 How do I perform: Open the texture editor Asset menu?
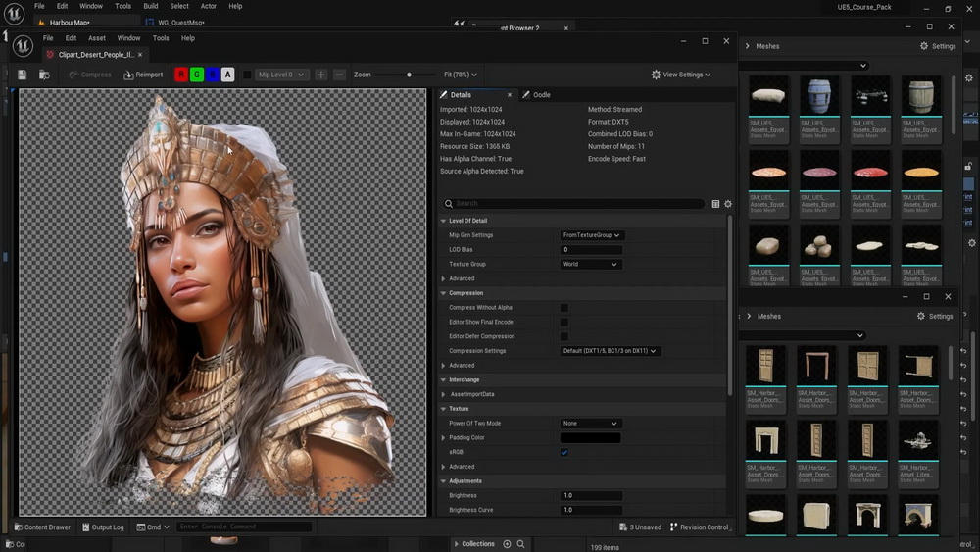point(97,38)
